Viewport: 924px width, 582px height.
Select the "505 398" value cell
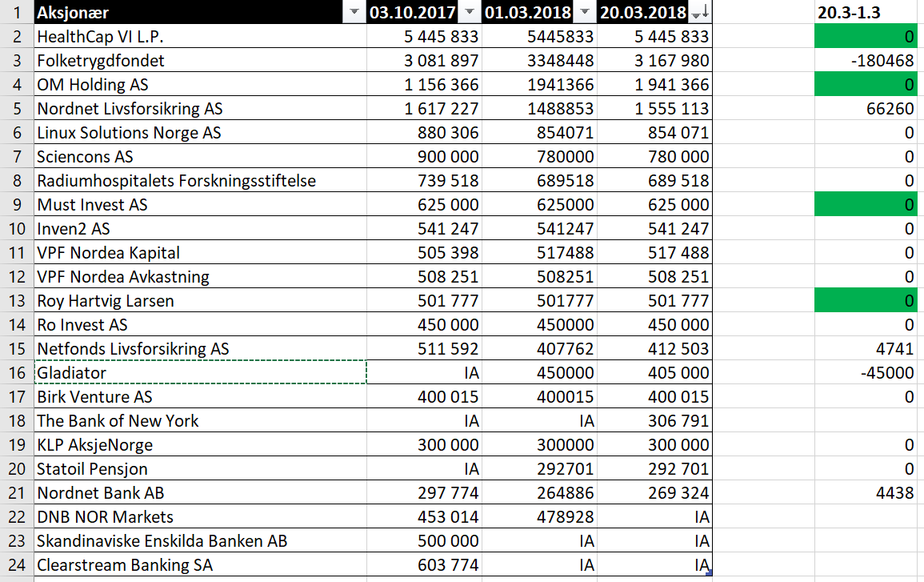pyautogui.click(x=424, y=253)
